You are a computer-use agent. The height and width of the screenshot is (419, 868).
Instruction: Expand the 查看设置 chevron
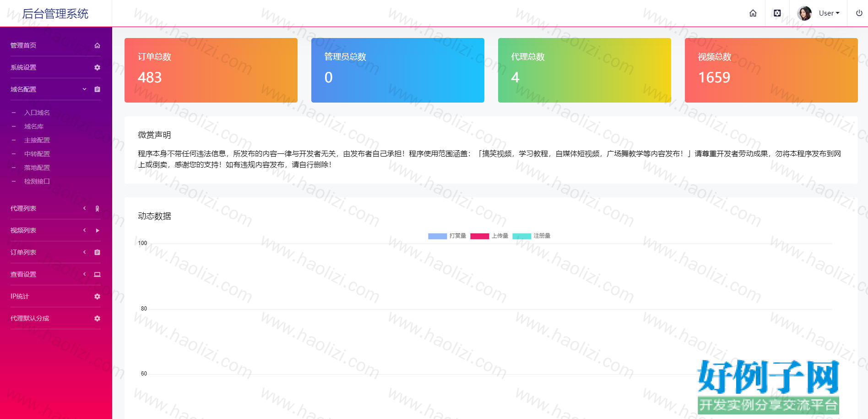pos(84,274)
